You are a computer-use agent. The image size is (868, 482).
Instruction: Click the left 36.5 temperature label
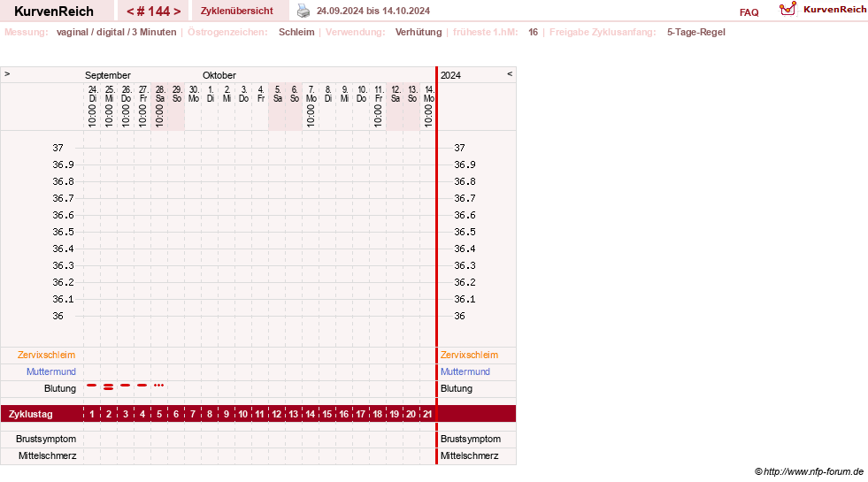click(x=63, y=232)
